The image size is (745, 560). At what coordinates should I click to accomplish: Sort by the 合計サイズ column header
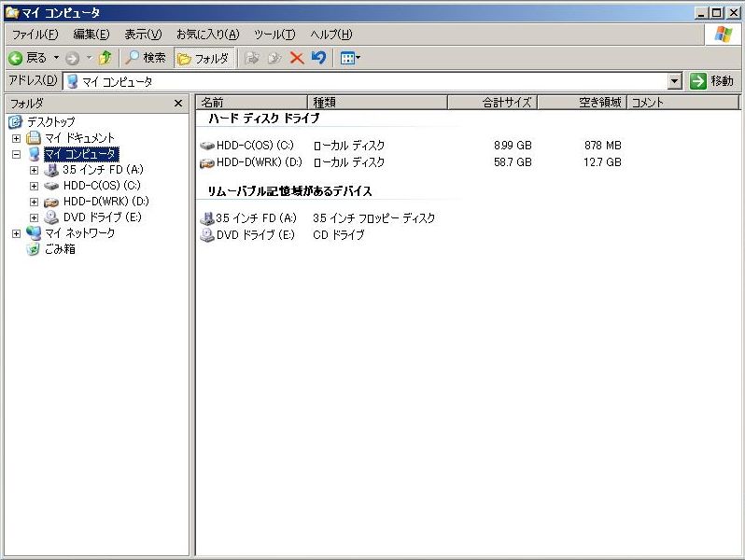pyautogui.click(x=492, y=102)
